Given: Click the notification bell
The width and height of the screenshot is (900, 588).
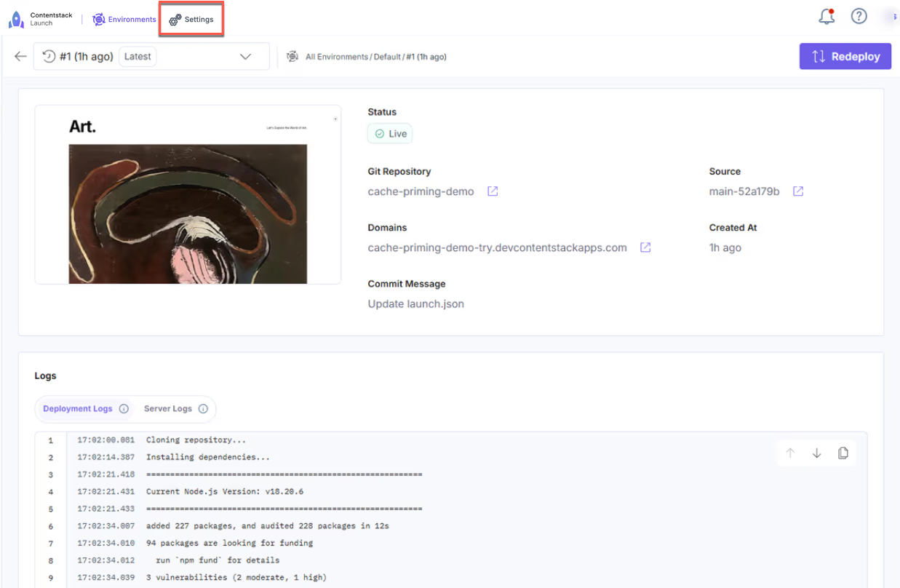Looking at the screenshot, I should click(826, 16).
